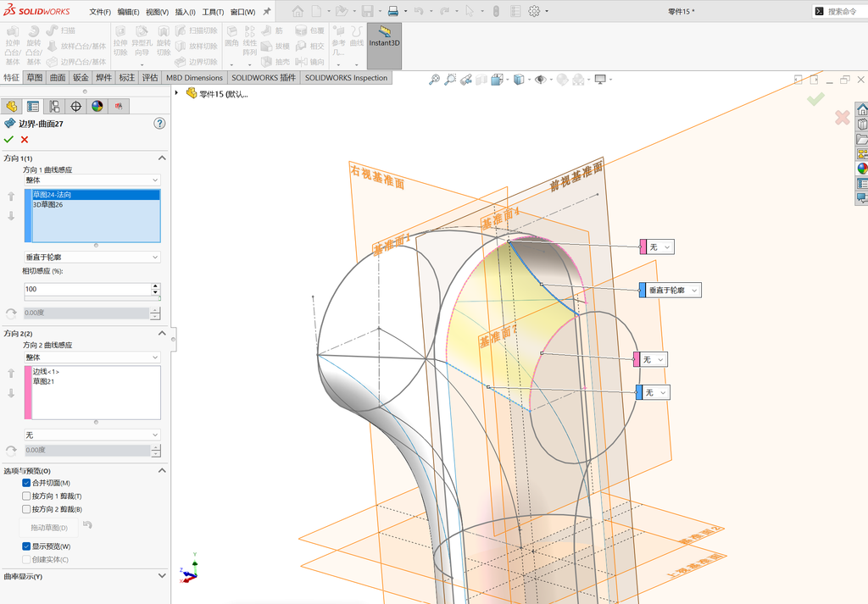868x604 pixels.
Task: Expand the 曲率显示 section
Action: [162, 576]
